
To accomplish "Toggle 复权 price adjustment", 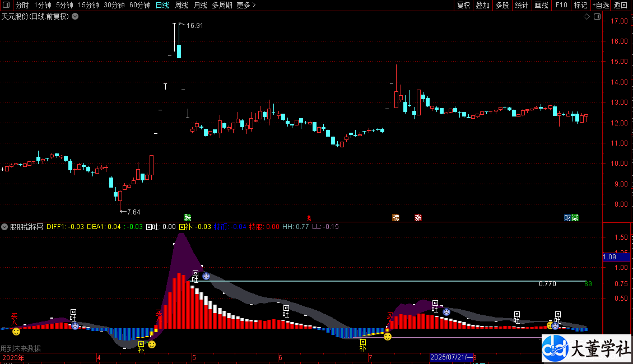I will tap(463, 5).
